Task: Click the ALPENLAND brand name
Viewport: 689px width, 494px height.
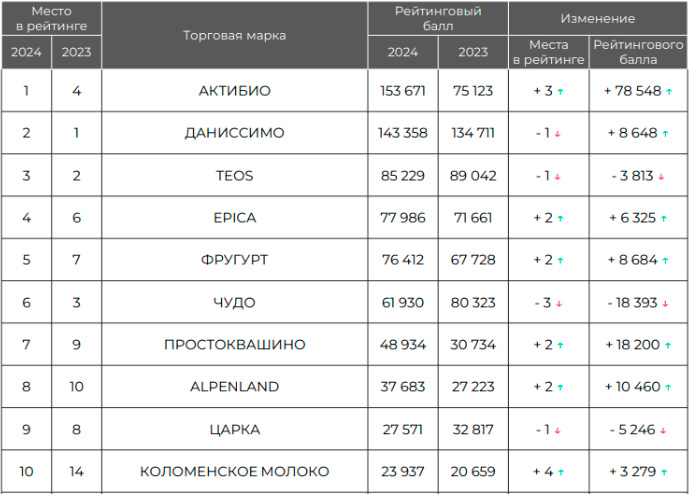Action: (235, 386)
